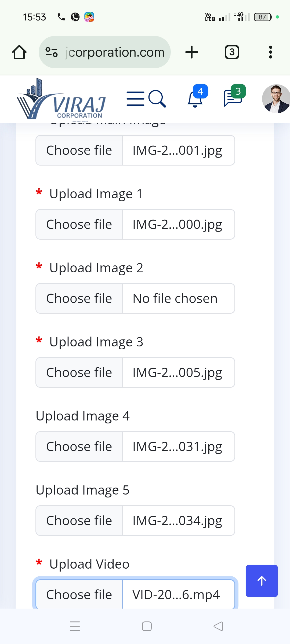Image resolution: width=290 pixels, height=644 pixels.
Task: Click the Viraj Corporation logo
Action: [x=62, y=99]
